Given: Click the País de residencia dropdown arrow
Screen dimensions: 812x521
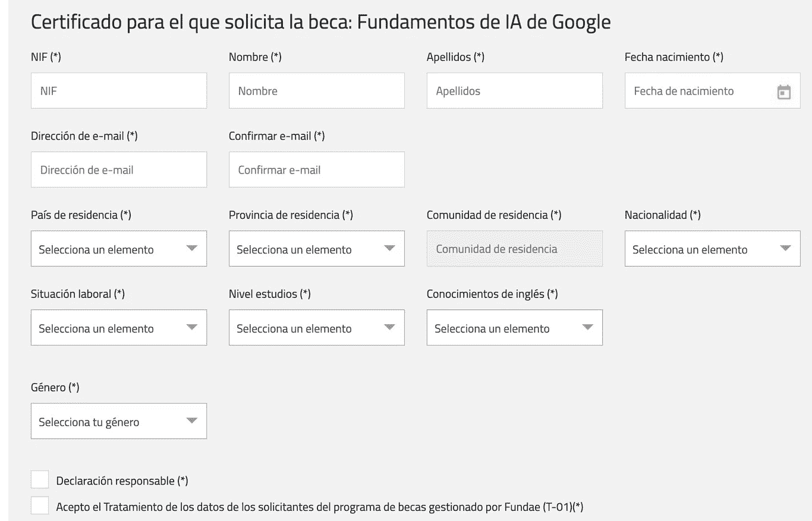Looking at the screenshot, I should click(x=191, y=248).
